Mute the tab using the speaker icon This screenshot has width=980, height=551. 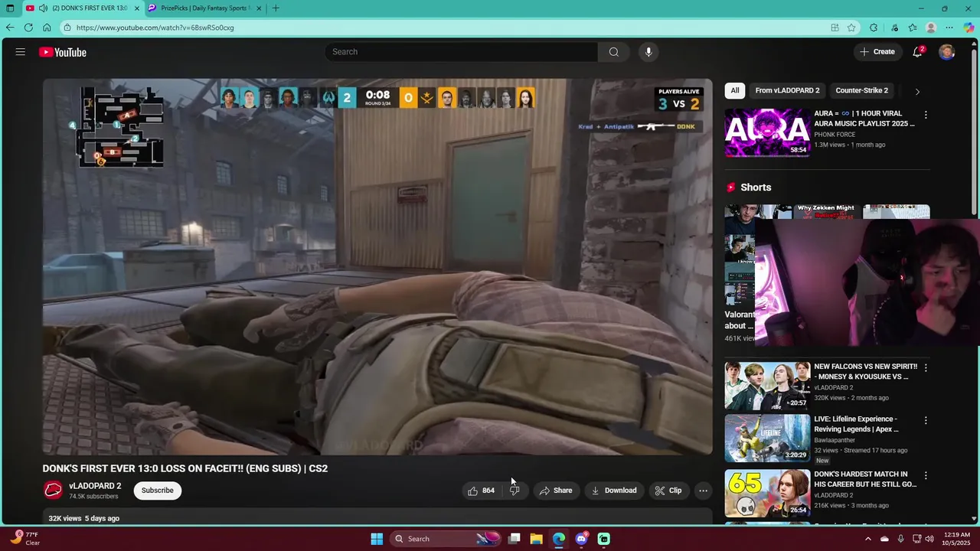tap(44, 8)
